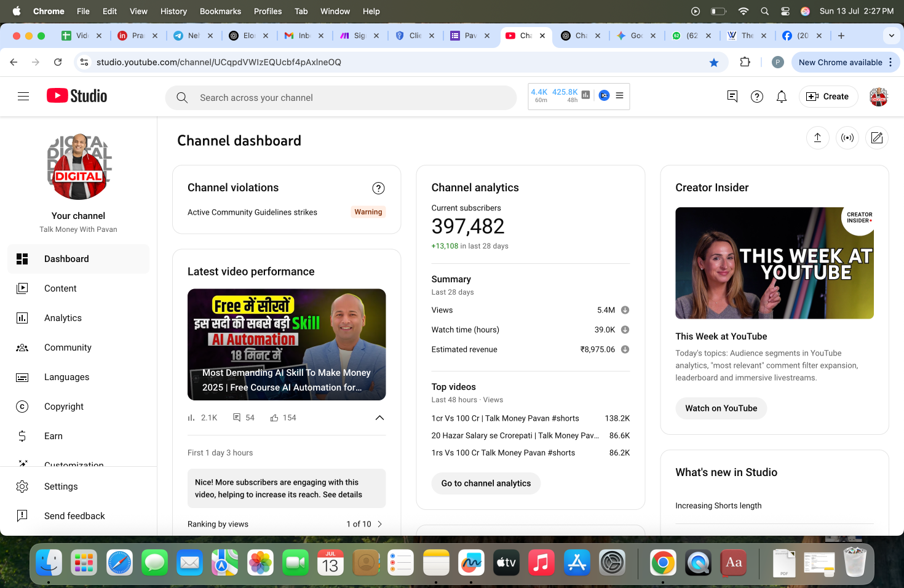Click the upload videos arrow icon

817,138
